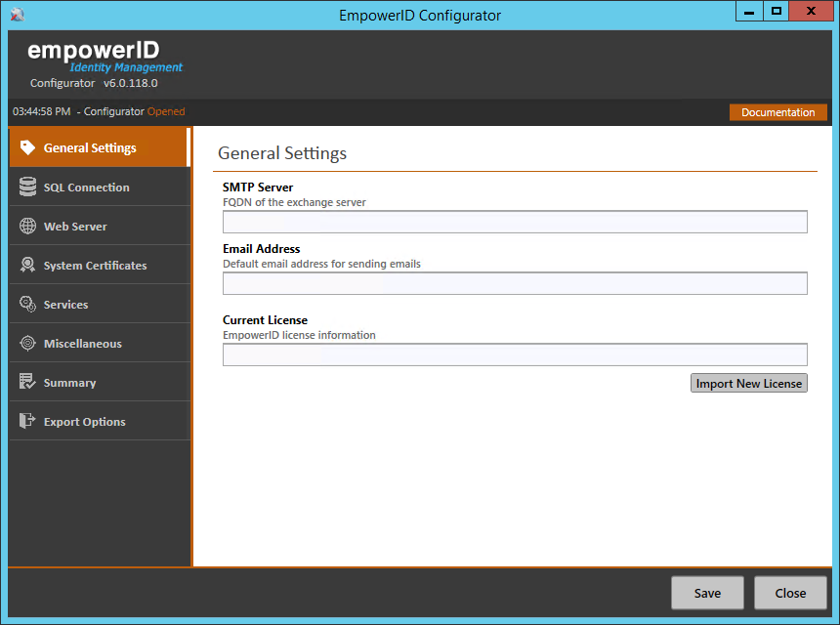Viewport: 840px width, 625px height.
Task: Click the SQL Connection database icon
Action: click(x=27, y=187)
